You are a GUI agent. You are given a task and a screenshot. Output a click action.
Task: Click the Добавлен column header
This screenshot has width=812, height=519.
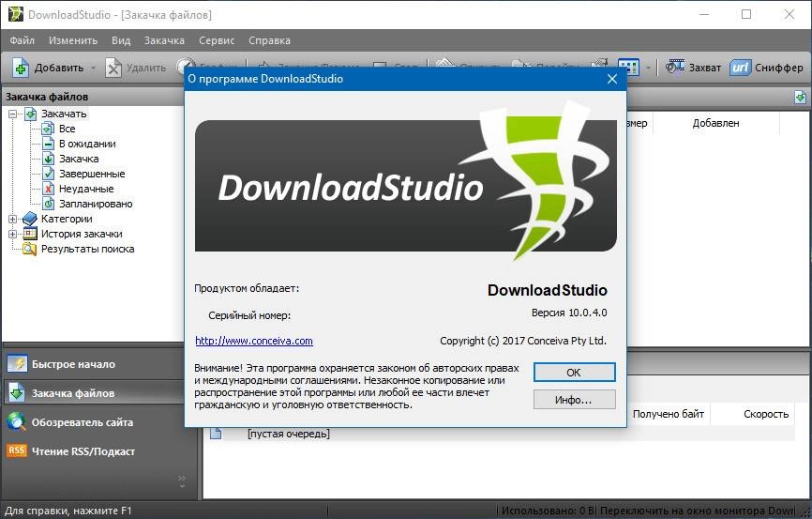tap(715, 123)
